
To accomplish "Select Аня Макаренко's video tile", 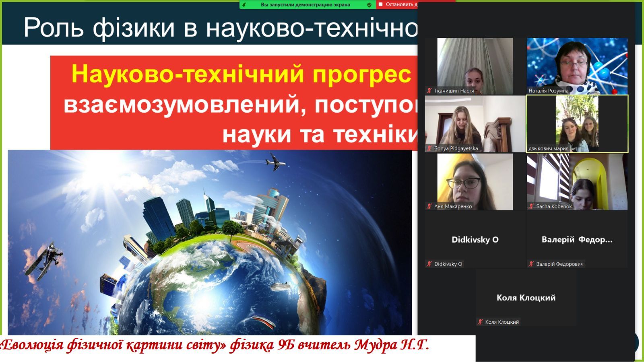I will [x=475, y=181].
